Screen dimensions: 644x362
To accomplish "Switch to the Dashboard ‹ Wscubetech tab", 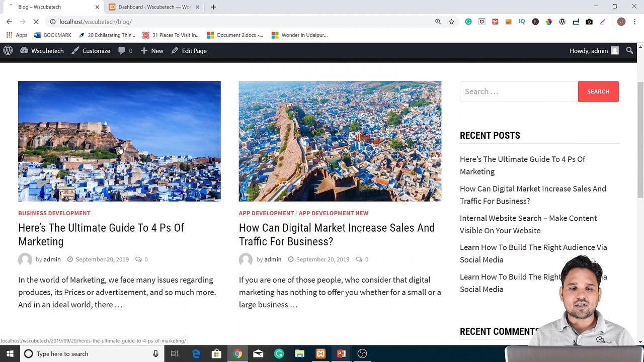I will click(153, 7).
